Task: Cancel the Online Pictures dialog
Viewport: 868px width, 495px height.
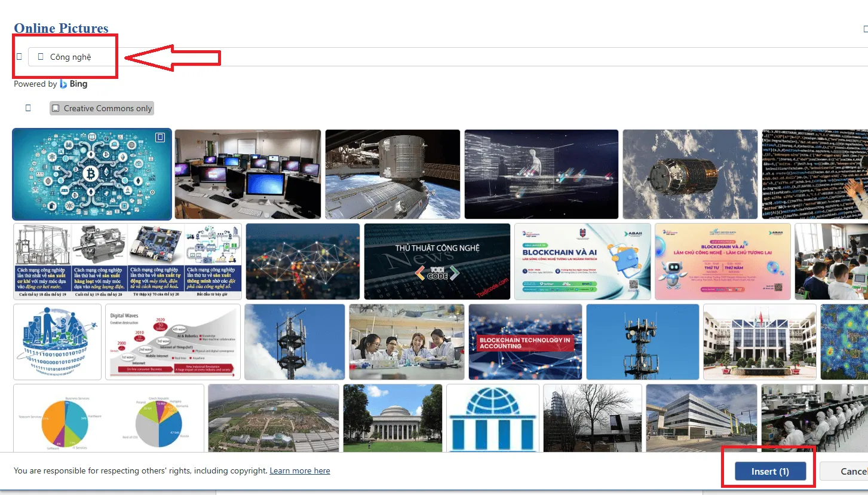Action: 844,471
